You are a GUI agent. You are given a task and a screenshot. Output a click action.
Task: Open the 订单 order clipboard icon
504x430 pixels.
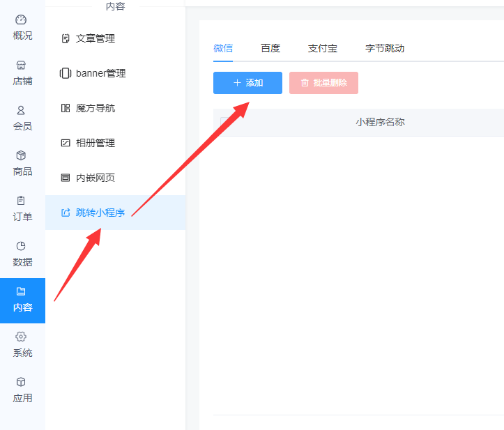(21, 201)
